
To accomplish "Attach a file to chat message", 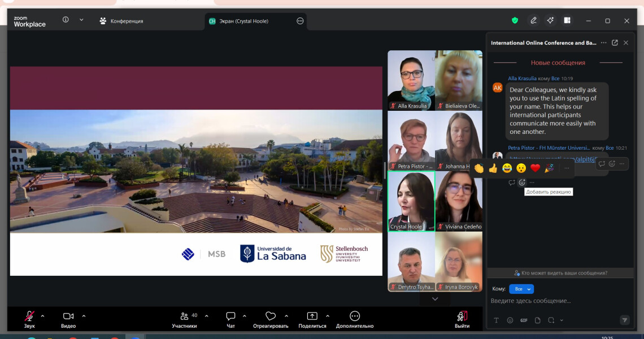I will coord(538,320).
